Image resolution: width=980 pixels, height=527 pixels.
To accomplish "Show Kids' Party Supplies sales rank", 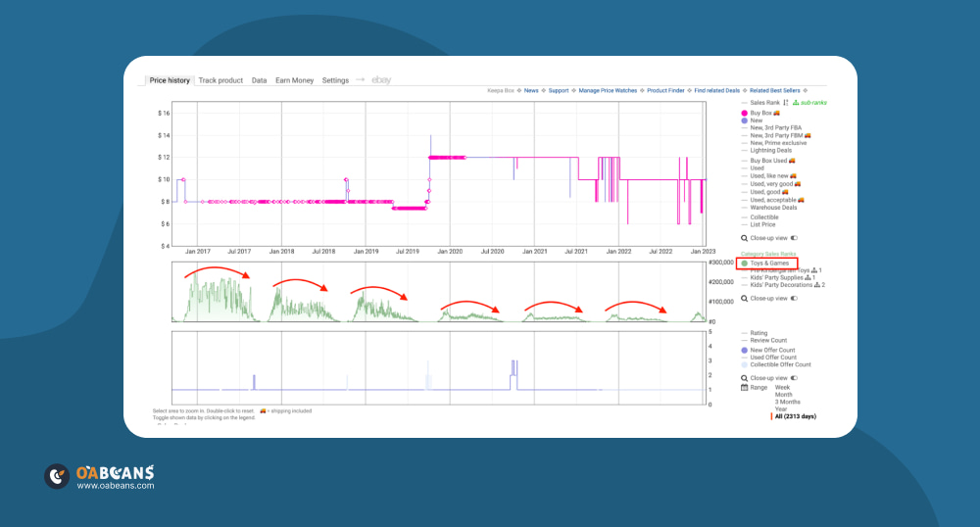I will point(777,277).
